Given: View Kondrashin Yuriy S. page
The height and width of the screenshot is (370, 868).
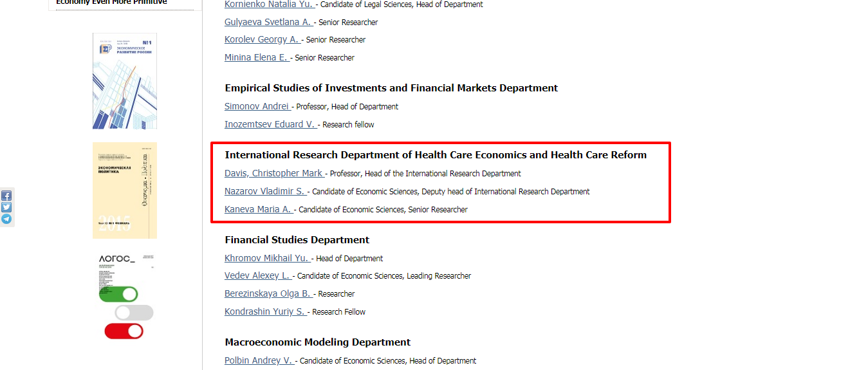Looking at the screenshot, I should pyautogui.click(x=266, y=311).
